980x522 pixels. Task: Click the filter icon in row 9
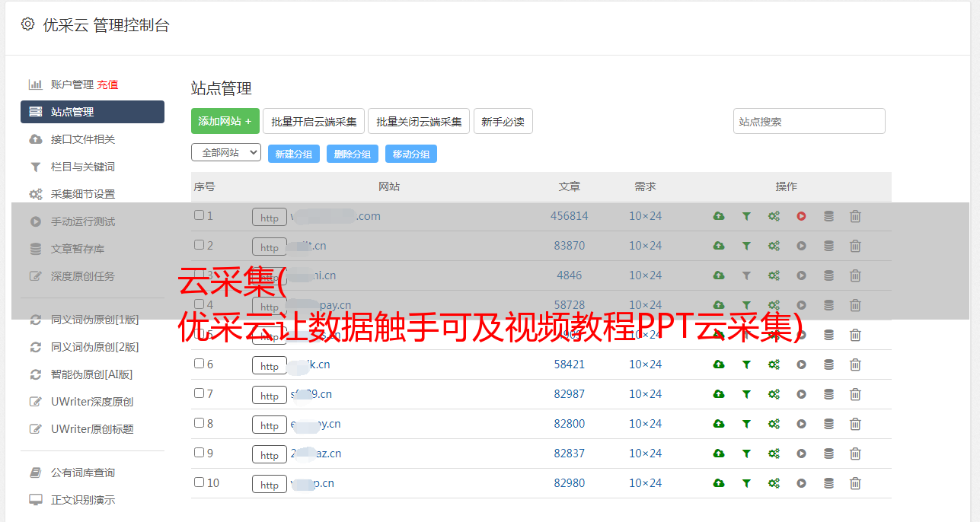[x=746, y=454]
